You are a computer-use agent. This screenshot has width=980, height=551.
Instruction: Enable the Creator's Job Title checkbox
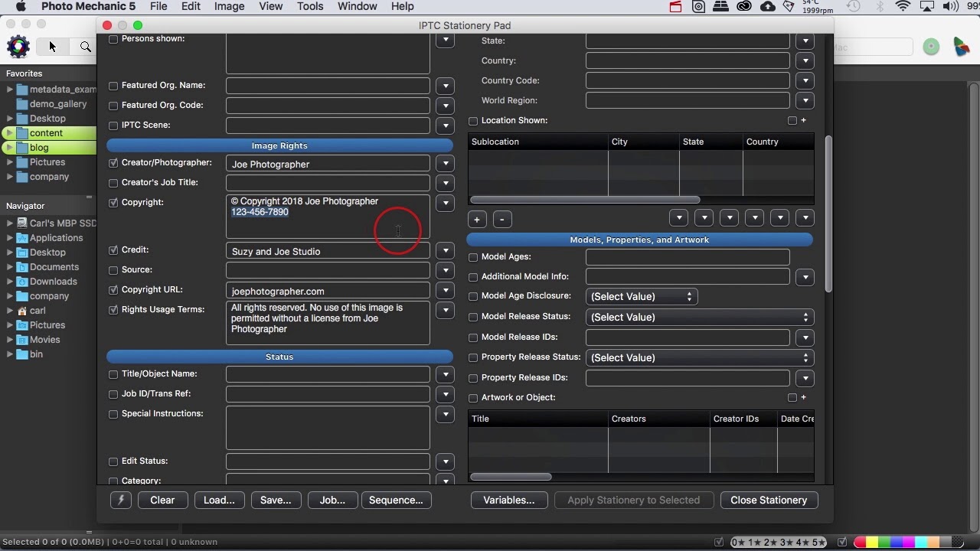point(113,183)
